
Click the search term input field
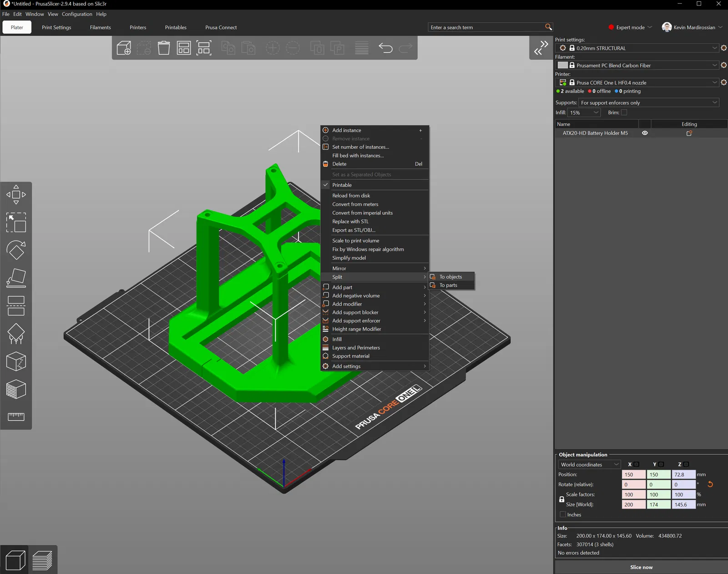pyautogui.click(x=486, y=27)
